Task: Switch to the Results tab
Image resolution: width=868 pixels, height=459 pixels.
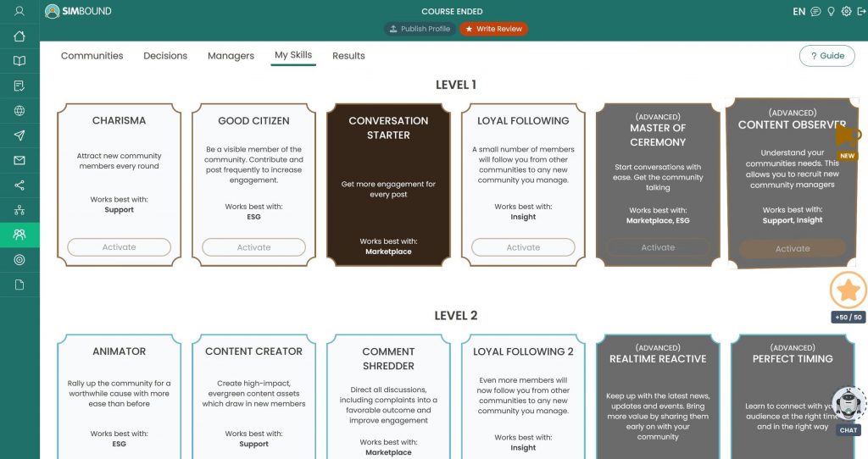Action: coord(348,56)
